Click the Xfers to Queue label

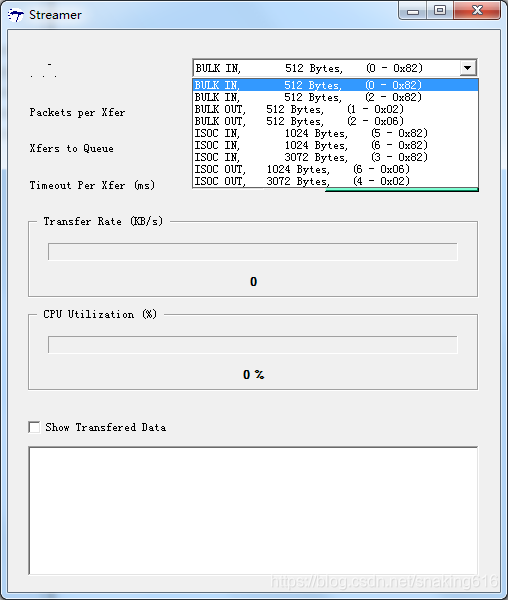point(72,148)
